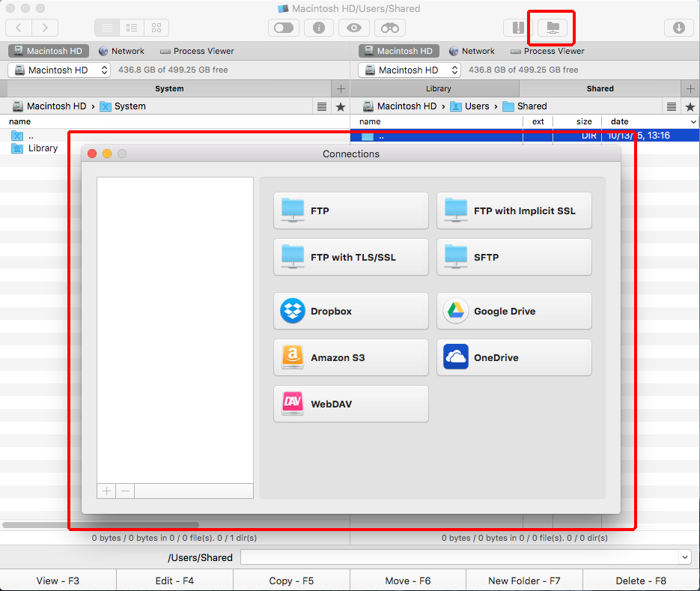Open Process Viewer in the right pane

point(547,51)
